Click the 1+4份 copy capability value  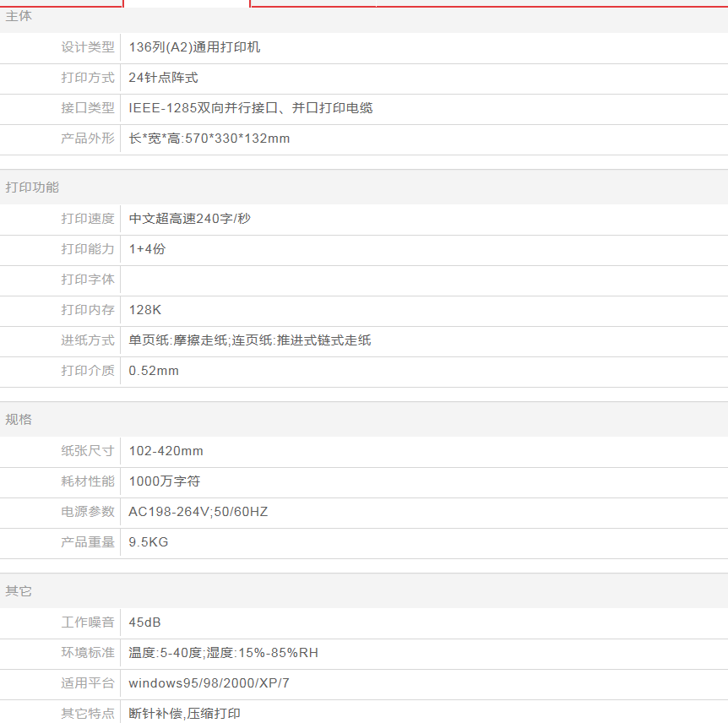point(147,249)
